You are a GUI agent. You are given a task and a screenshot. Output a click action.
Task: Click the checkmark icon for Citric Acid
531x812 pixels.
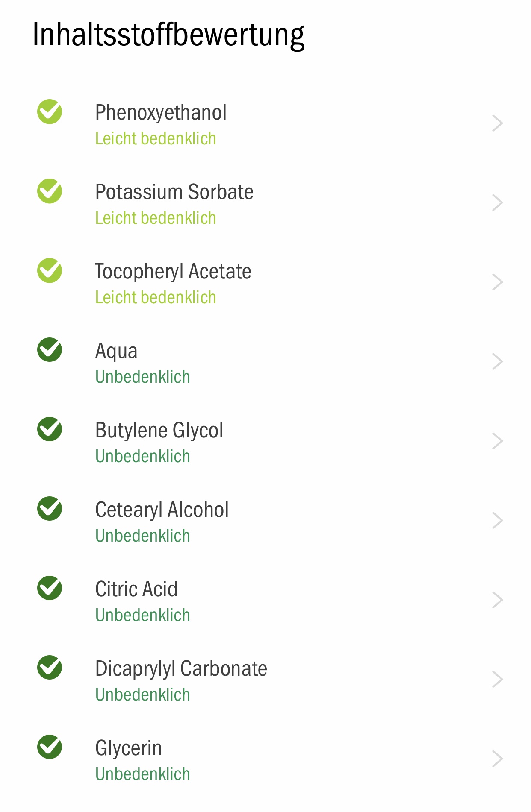(x=50, y=588)
